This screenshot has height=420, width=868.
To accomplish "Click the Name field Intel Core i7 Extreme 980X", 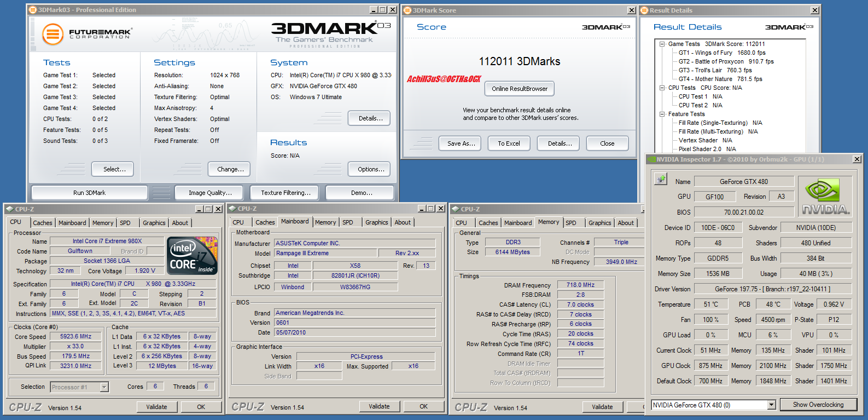I will [x=107, y=241].
